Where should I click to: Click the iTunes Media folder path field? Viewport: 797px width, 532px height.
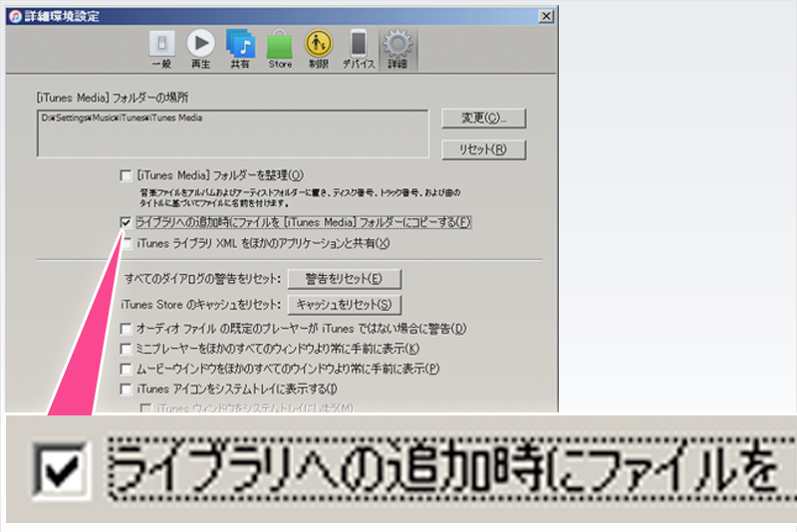tap(233, 133)
